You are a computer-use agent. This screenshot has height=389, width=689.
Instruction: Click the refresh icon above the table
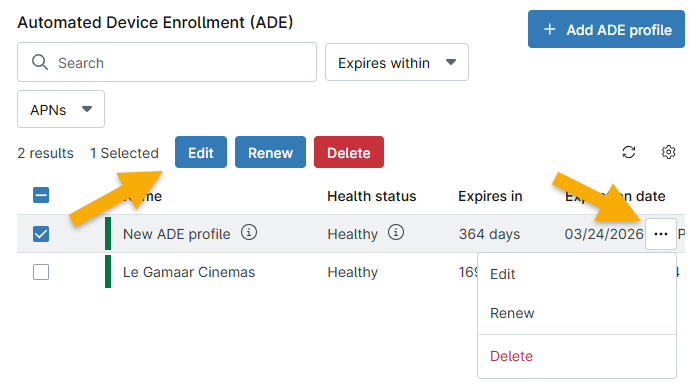629,152
